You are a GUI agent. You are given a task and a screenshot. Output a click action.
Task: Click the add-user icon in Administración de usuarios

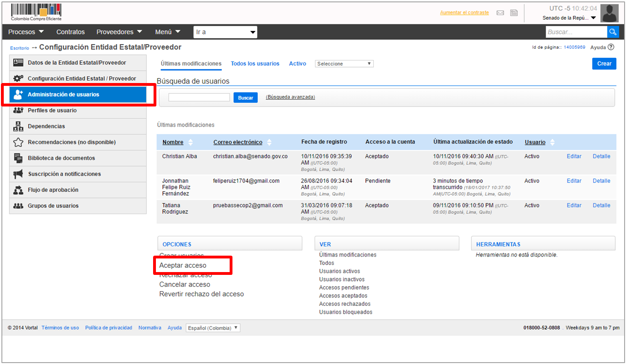coord(18,94)
